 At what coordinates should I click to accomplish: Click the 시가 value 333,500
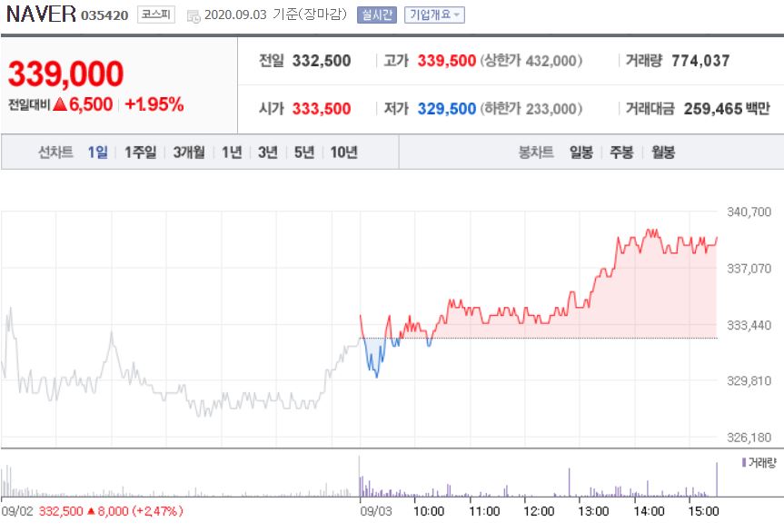pyautogui.click(x=322, y=108)
